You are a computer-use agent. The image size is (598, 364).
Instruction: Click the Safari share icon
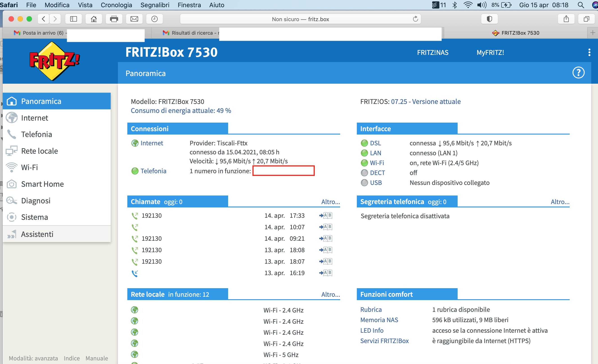[566, 19]
